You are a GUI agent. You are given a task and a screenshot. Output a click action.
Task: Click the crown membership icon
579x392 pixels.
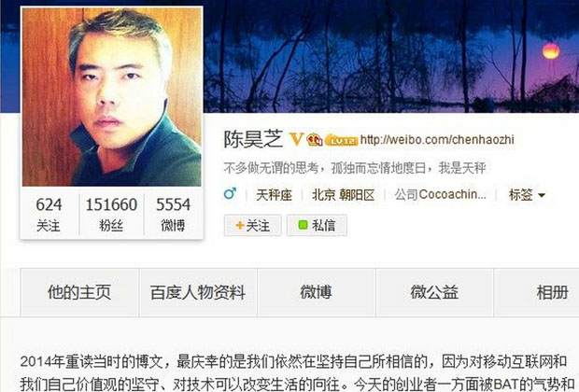314,139
